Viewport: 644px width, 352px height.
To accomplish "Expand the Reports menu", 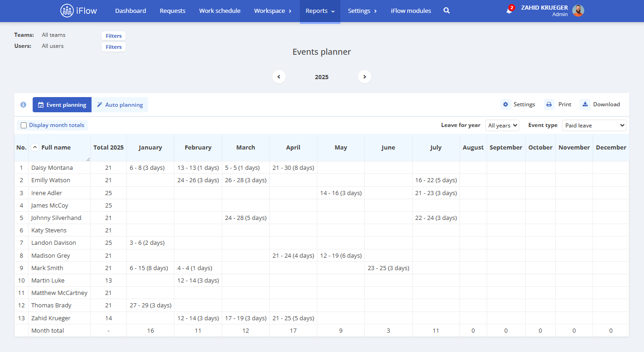I will [320, 11].
